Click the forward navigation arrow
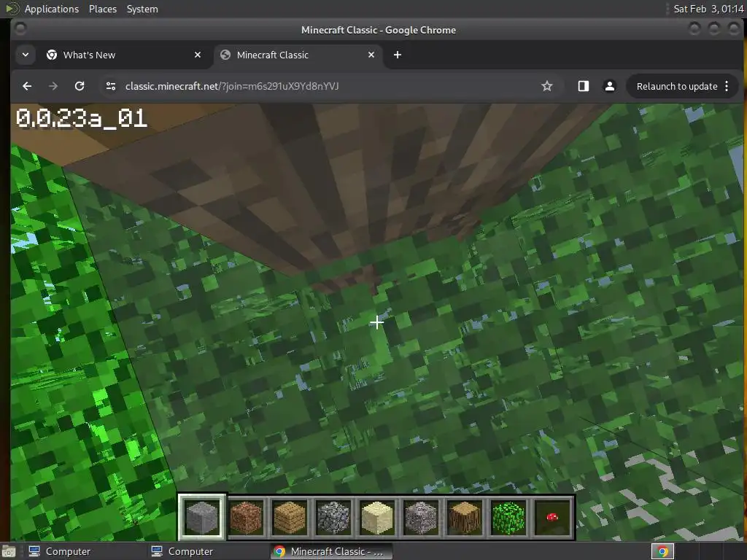This screenshot has width=747, height=560. tap(53, 86)
